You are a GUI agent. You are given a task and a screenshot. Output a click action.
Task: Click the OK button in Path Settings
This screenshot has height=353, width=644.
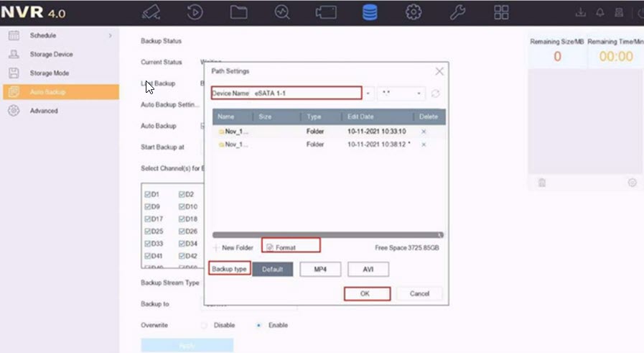coord(366,293)
